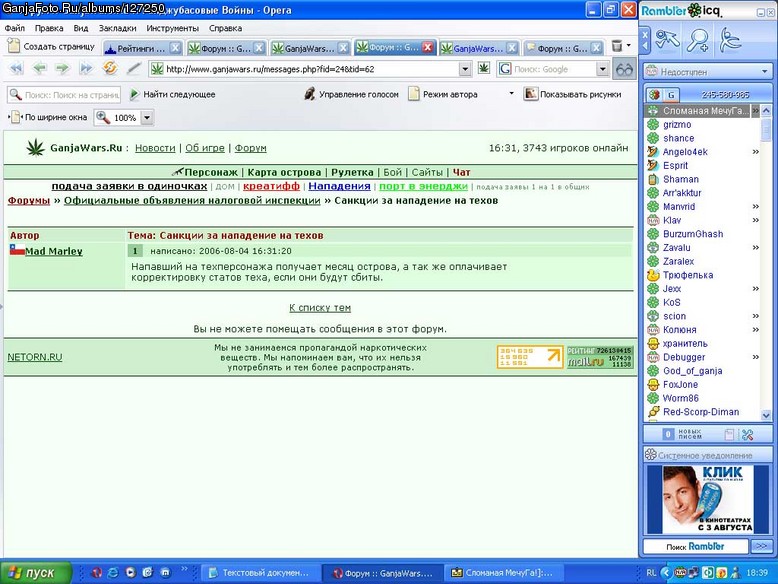
Task: Click the Google search input field
Action: point(553,69)
